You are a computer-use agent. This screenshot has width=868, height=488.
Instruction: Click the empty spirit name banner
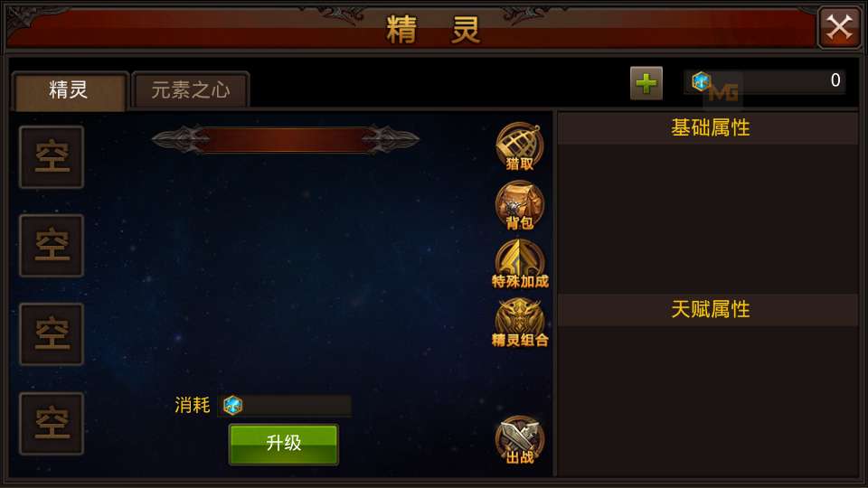click(x=286, y=139)
